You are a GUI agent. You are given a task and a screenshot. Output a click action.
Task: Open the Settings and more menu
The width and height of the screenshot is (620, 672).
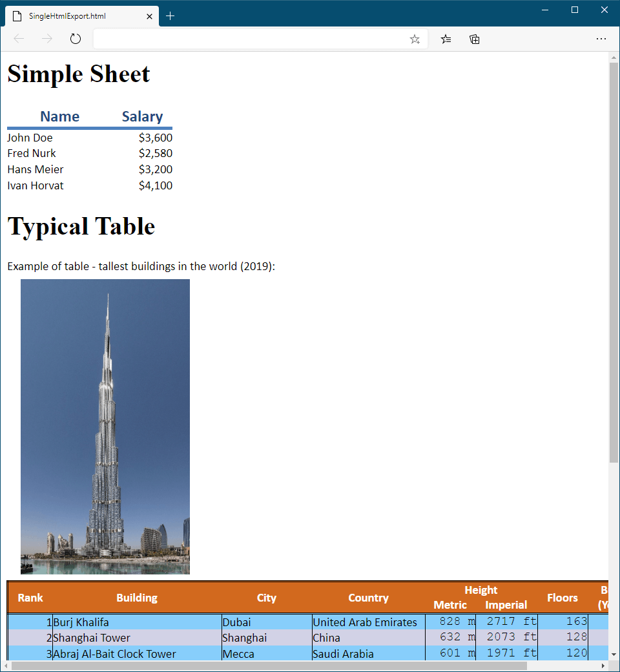tap(601, 39)
